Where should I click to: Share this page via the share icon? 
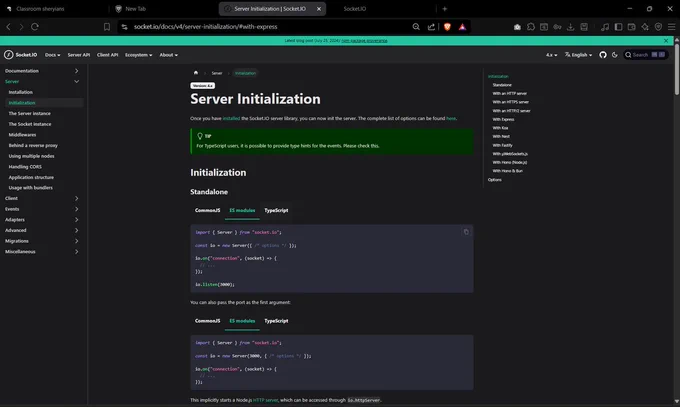pos(431,27)
